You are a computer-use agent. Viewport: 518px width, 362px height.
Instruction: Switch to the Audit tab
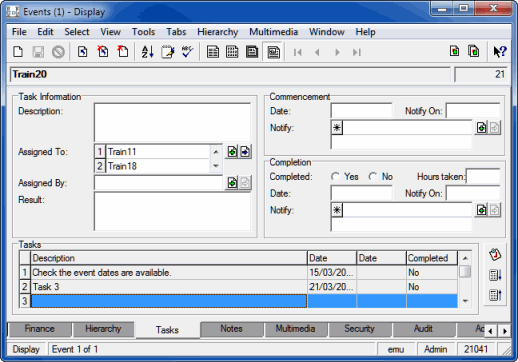click(423, 329)
